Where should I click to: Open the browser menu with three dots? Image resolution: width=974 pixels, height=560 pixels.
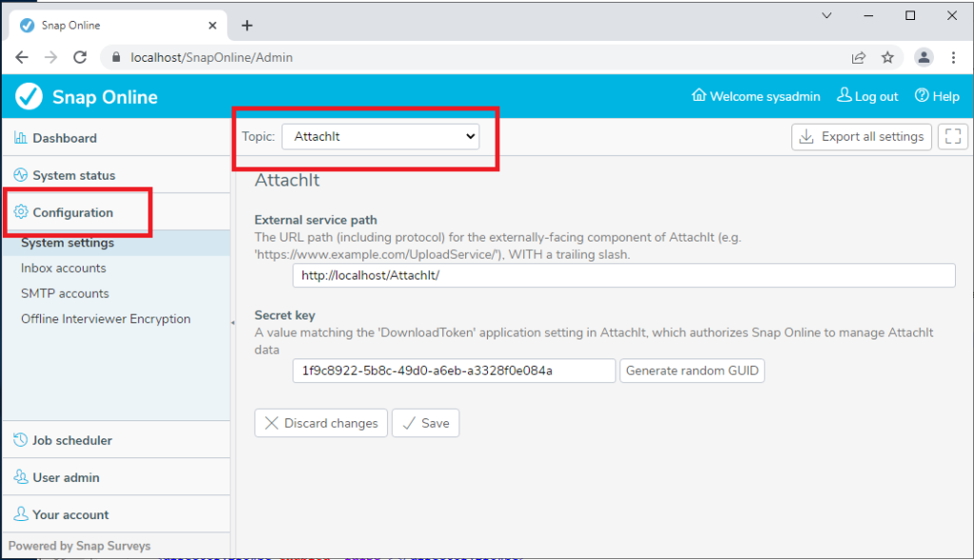click(x=954, y=57)
